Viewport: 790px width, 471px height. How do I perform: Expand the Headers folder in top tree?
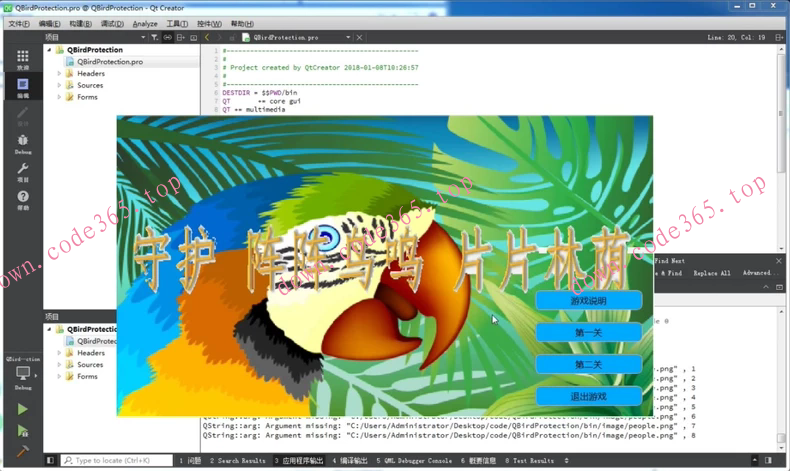[x=59, y=73]
